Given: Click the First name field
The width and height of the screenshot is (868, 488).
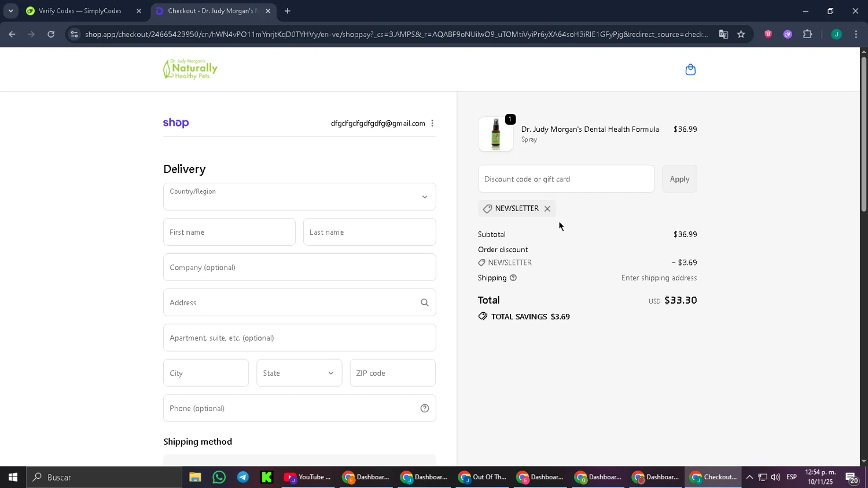Looking at the screenshot, I should pyautogui.click(x=229, y=232).
